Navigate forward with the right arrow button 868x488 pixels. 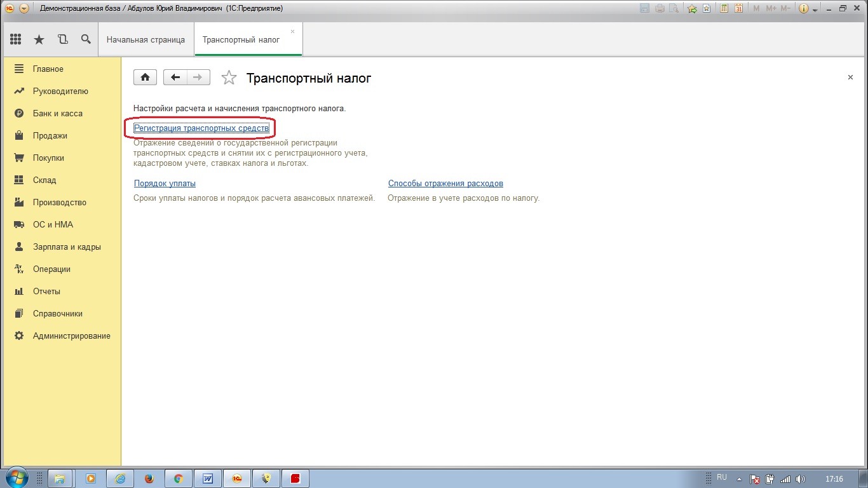[198, 78]
